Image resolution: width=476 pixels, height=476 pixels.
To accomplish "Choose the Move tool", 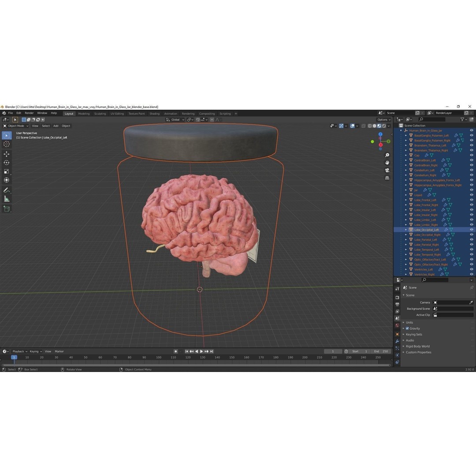I will click(x=7, y=154).
